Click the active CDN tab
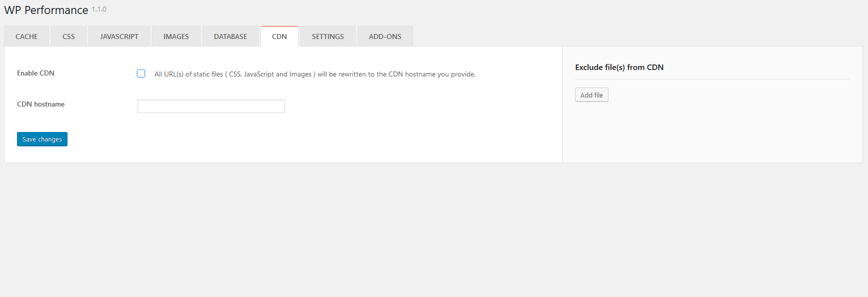The height and width of the screenshot is (297, 868). coord(279,36)
